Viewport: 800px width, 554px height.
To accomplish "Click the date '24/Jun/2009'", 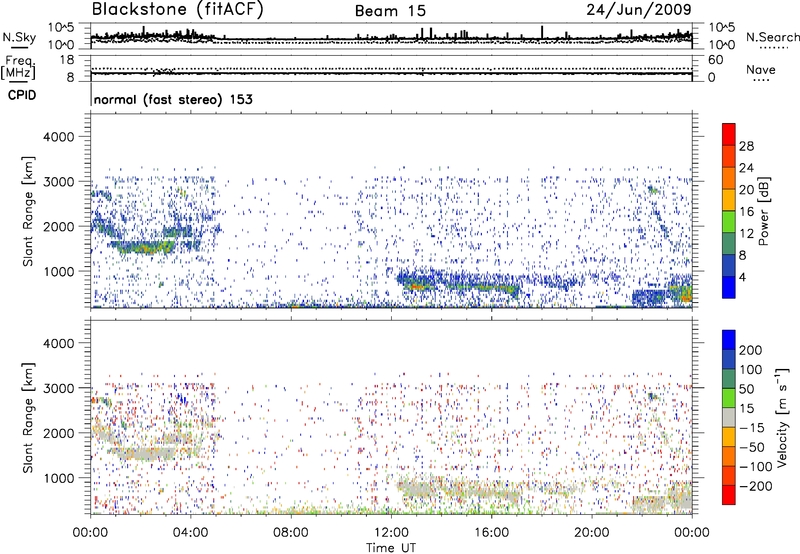I will (639, 10).
